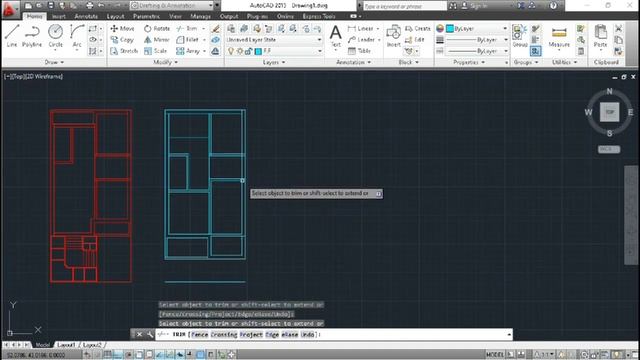Click the Trim tool

coord(187,29)
